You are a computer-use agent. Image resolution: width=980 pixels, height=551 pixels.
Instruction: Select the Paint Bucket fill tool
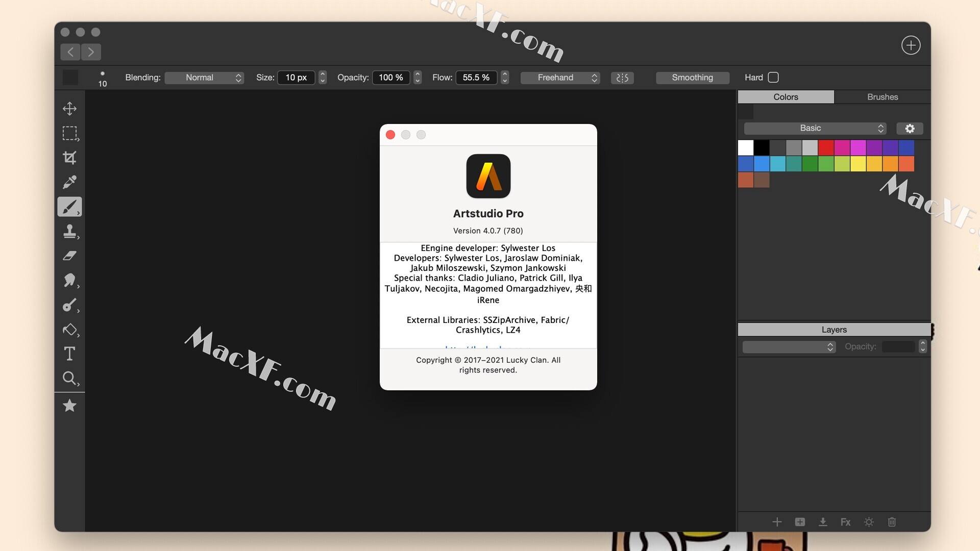(70, 330)
